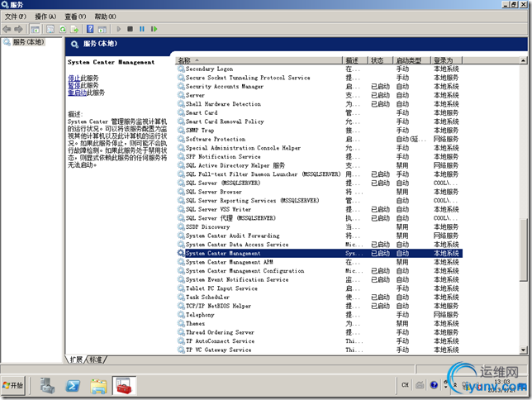The height and width of the screenshot is (400, 532).
Task: Click the Back arrow in toolbar
Action: (7, 29)
